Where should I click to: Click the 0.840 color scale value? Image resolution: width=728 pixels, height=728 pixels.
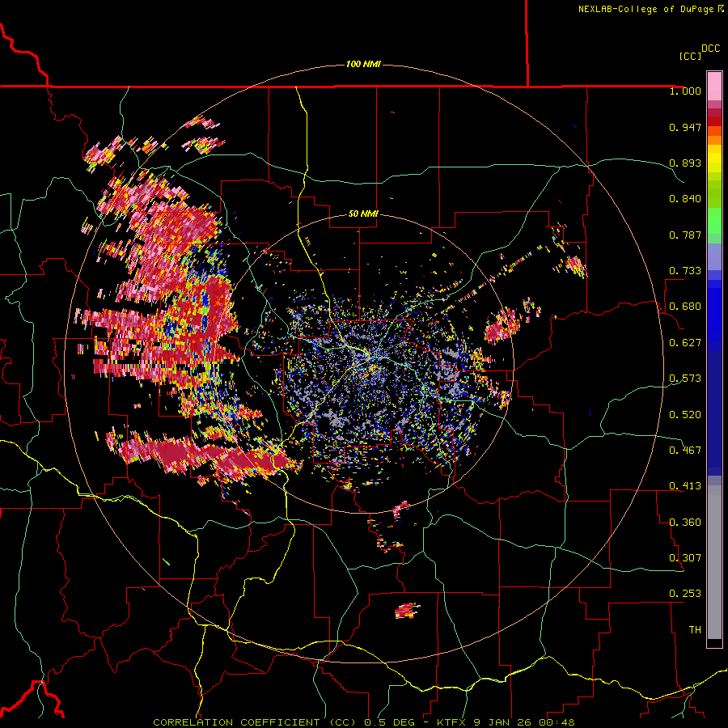[685, 199]
